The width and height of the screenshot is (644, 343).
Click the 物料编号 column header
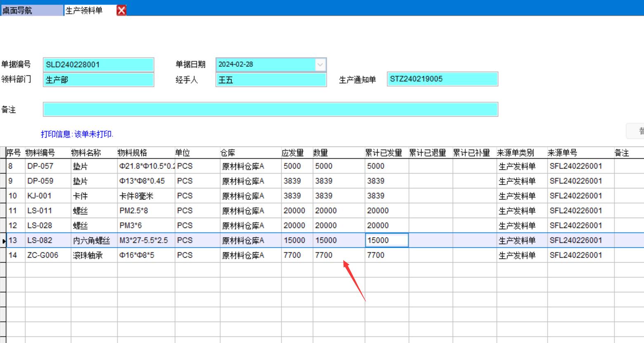(40, 153)
